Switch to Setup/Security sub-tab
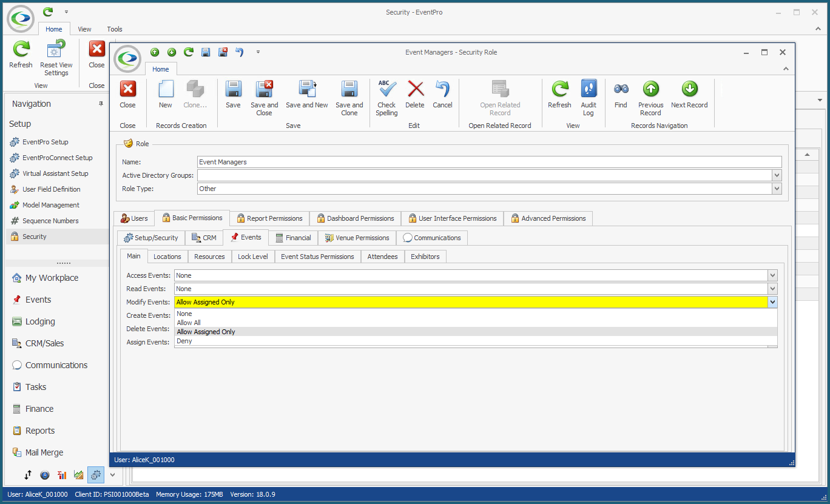Image resolution: width=830 pixels, height=504 pixels. pos(151,238)
